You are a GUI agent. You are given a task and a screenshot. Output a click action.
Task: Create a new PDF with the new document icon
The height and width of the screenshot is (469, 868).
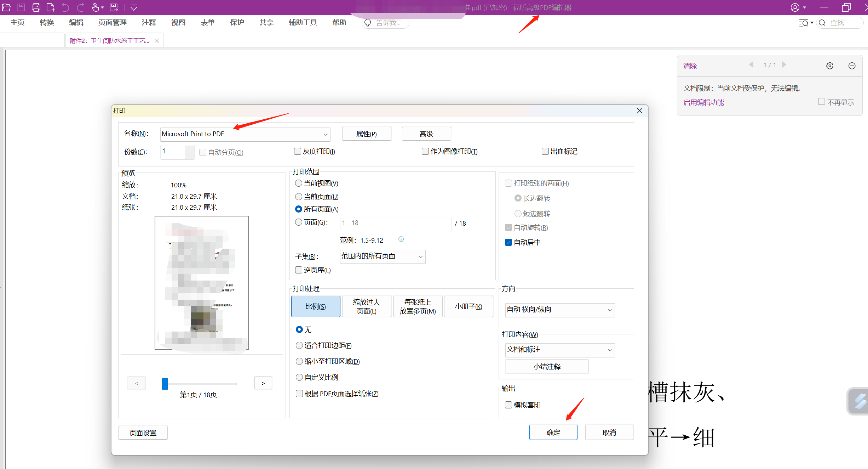tap(50, 7)
